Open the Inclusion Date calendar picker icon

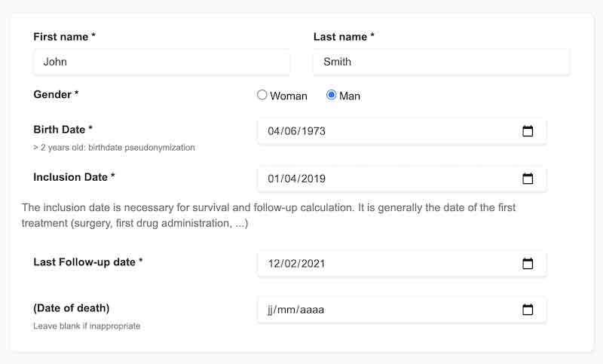pyautogui.click(x=528, y=179)
